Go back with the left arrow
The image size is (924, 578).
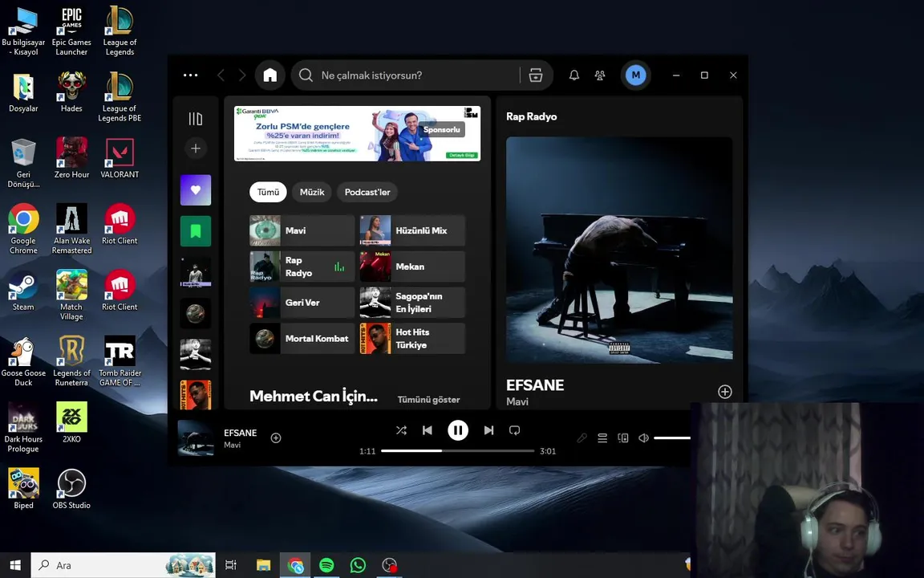221,75
